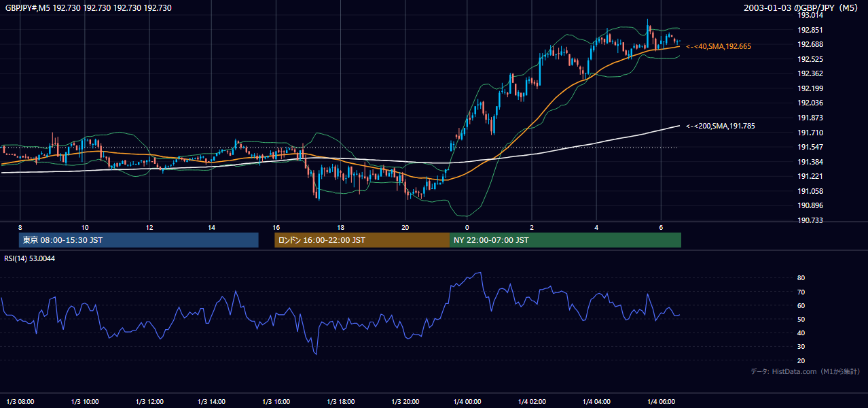Screen dimensions: 868x408
Task: Click the white 200 SMA 191.785 label
Action: tap(721, 126)
